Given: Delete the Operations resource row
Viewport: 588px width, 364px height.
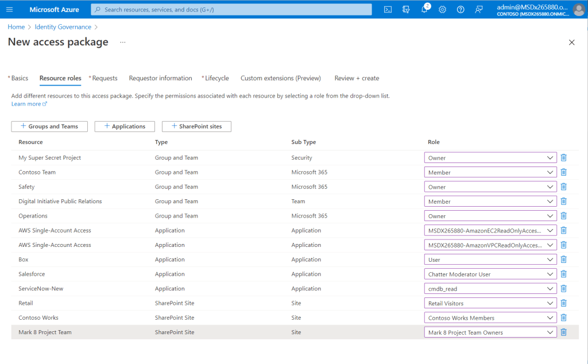Looking at the screenshot, I should point(563,216).
